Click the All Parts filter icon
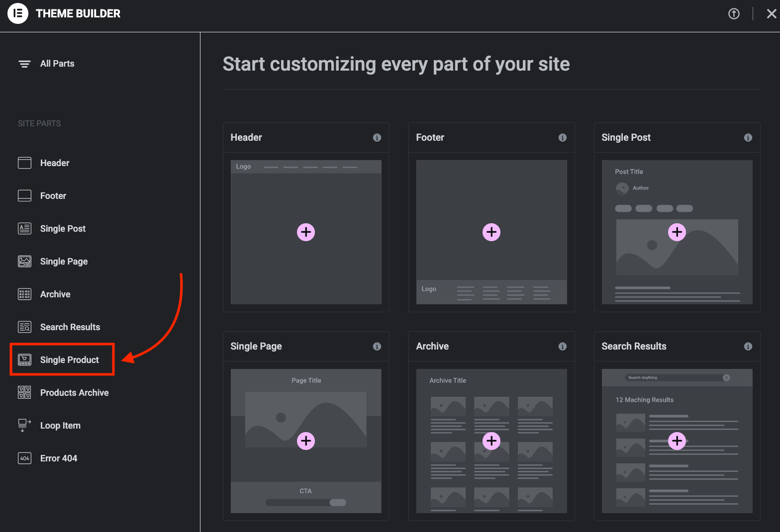 point(24,64)
